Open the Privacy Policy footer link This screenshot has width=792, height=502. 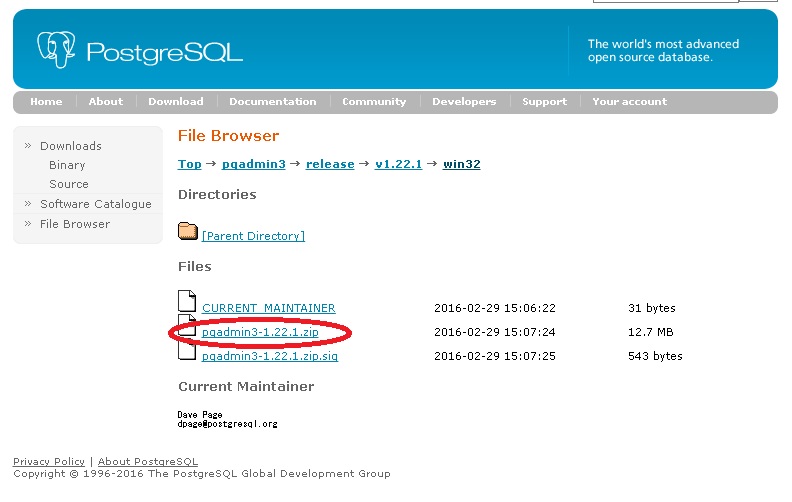point(49,462)
